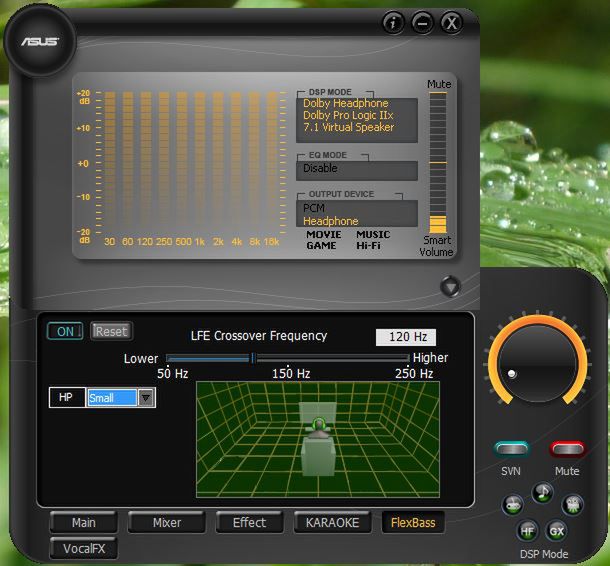Click the 30 Hz equalizer band

(110, 162)
